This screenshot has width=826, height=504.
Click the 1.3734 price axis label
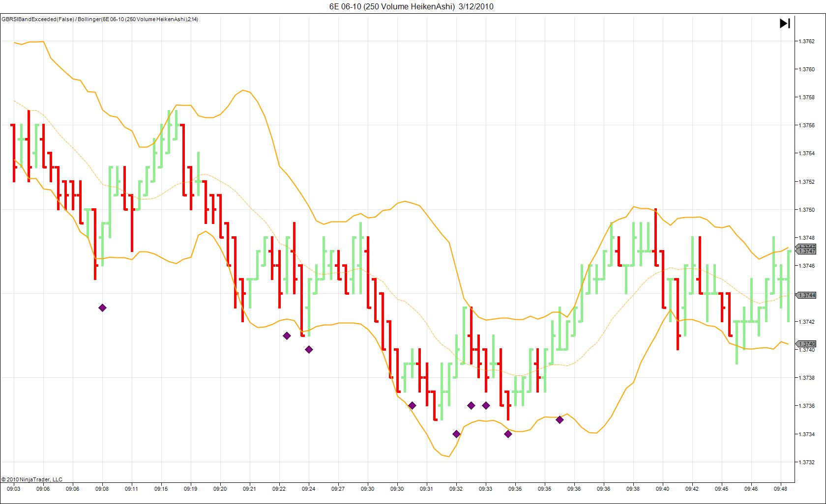tap(806, 434)
